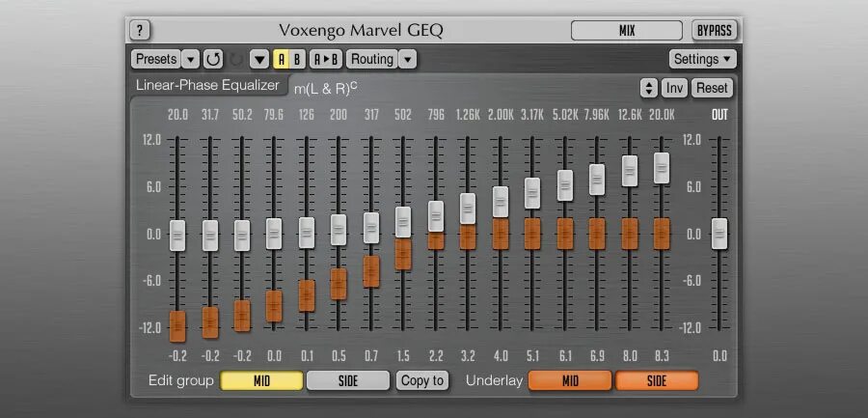Viewport: 868px width, 418px height.
Task: Click the undo arrow icon
Action: tap(212, 59)
